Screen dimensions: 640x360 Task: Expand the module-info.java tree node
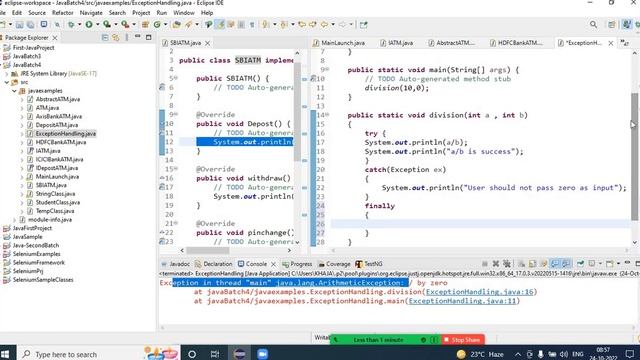pos(15,220)
